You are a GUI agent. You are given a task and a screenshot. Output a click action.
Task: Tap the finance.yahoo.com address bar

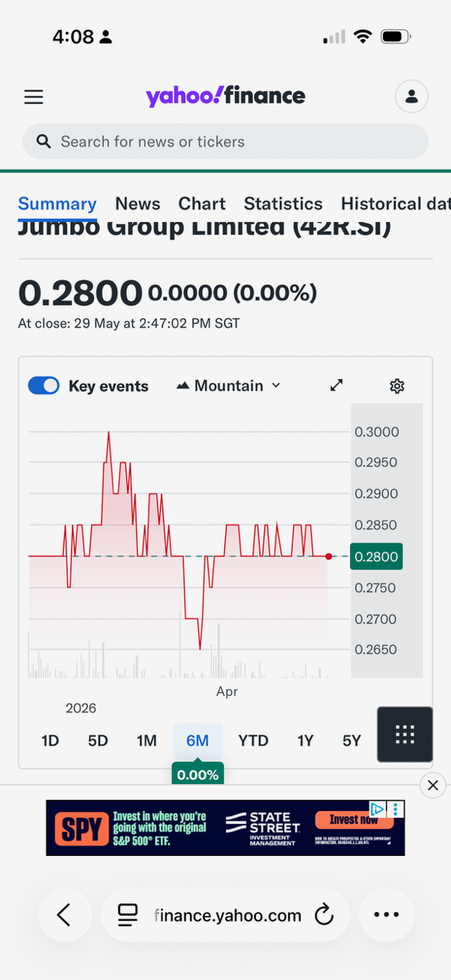[225, 915]
